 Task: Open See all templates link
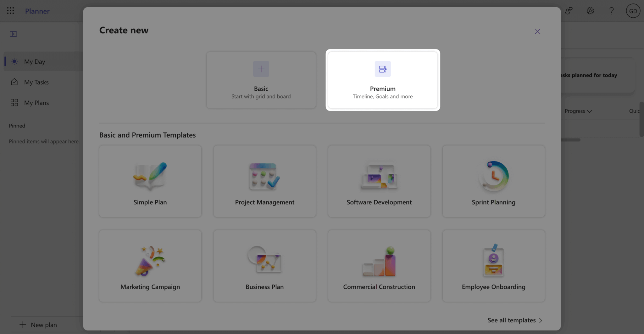pos(515,320)
